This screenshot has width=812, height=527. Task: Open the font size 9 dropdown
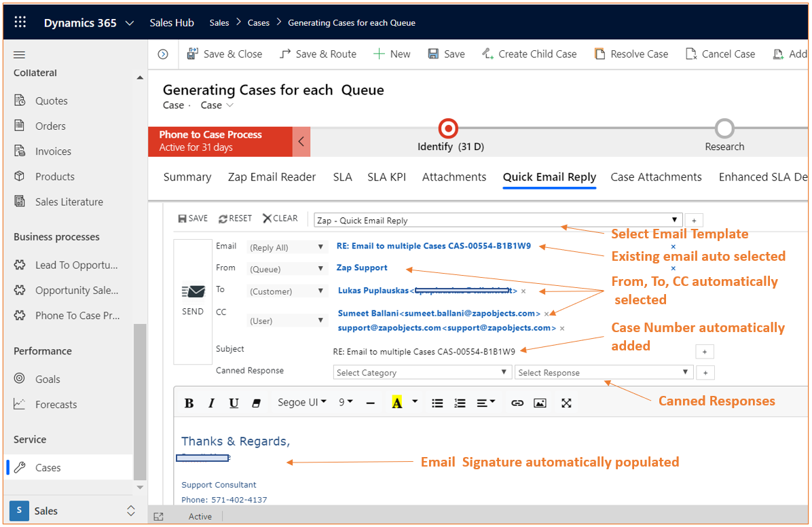346,403
